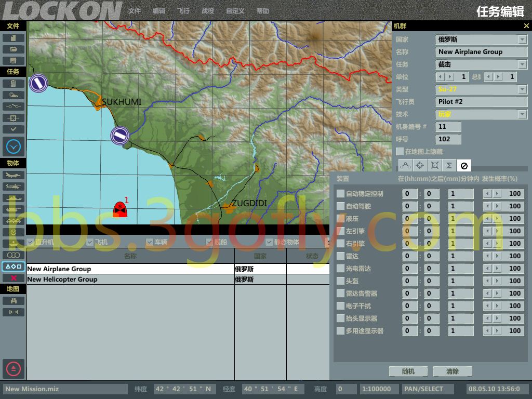Check the 雷达告警器 failure checkbox
Image resolution: width=532 pixels, height=399 pixels.
coord(340,294)
